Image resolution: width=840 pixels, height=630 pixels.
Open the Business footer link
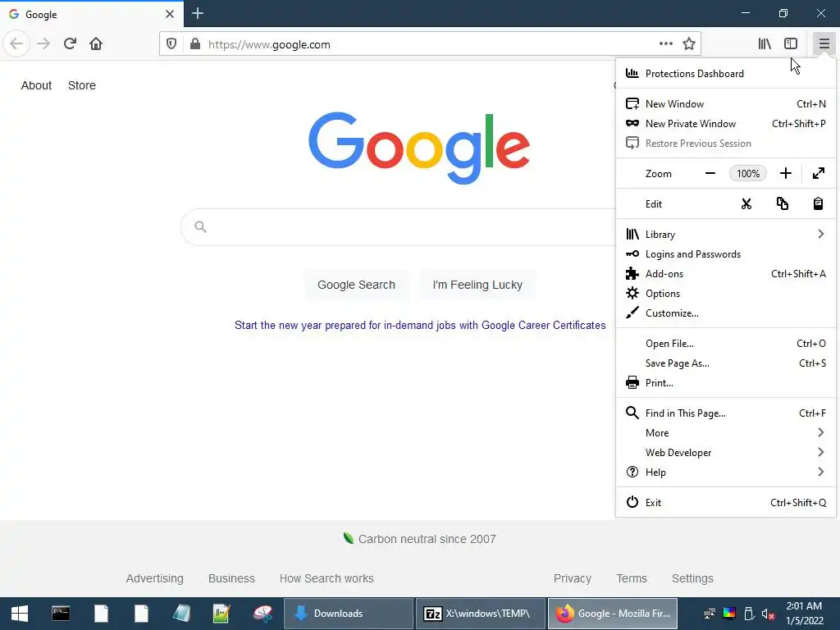tap(231, 579)
